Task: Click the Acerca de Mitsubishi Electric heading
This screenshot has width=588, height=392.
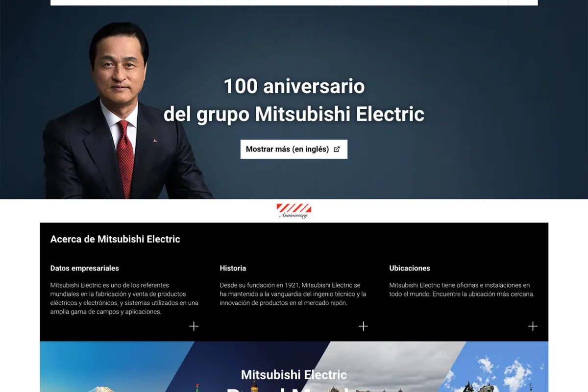Action: tap(115, 239)
